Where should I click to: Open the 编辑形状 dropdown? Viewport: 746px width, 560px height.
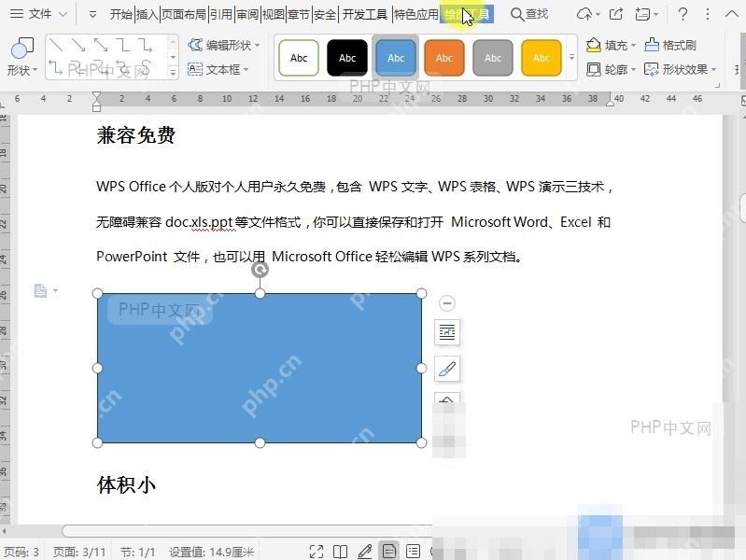223,45
